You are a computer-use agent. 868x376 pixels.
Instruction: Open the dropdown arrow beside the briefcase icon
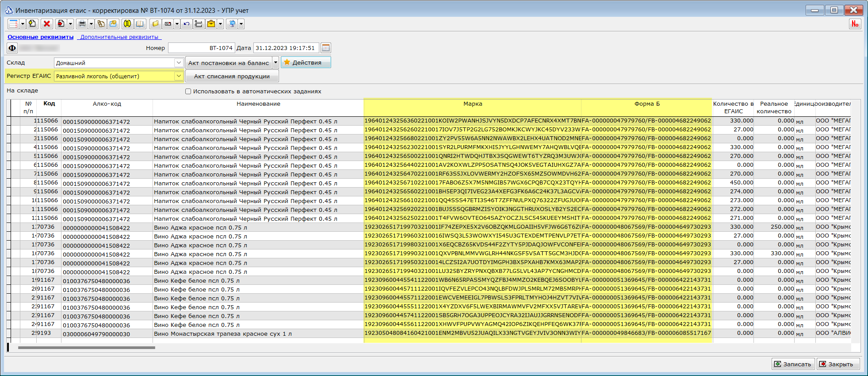[x=220, y=24]
